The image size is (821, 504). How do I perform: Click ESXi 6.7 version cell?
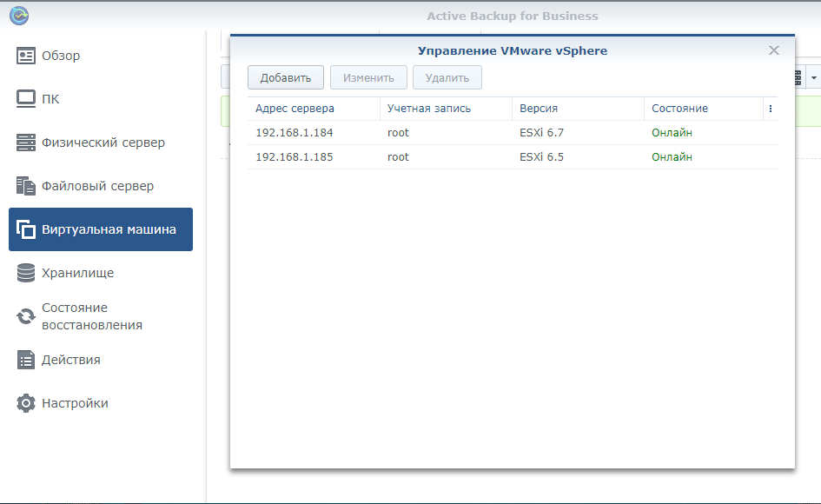pyautogui.click(x=541, y=133)
